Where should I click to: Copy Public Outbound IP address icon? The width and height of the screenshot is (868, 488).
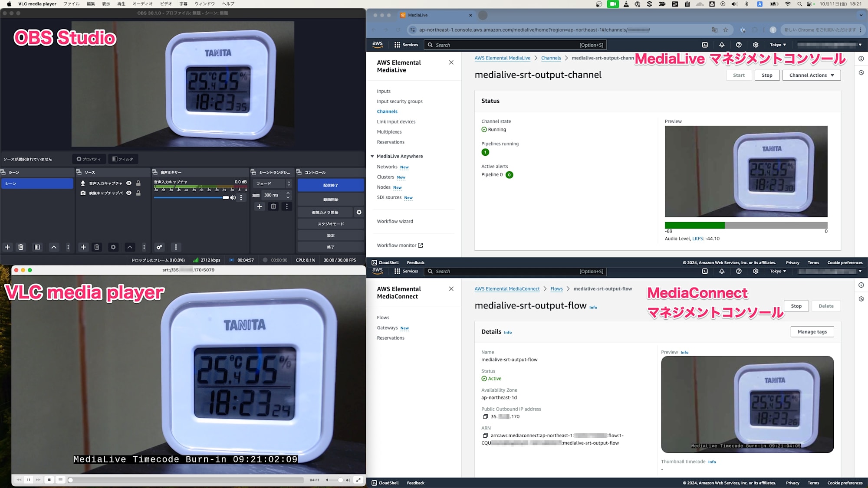click(485, 417)
